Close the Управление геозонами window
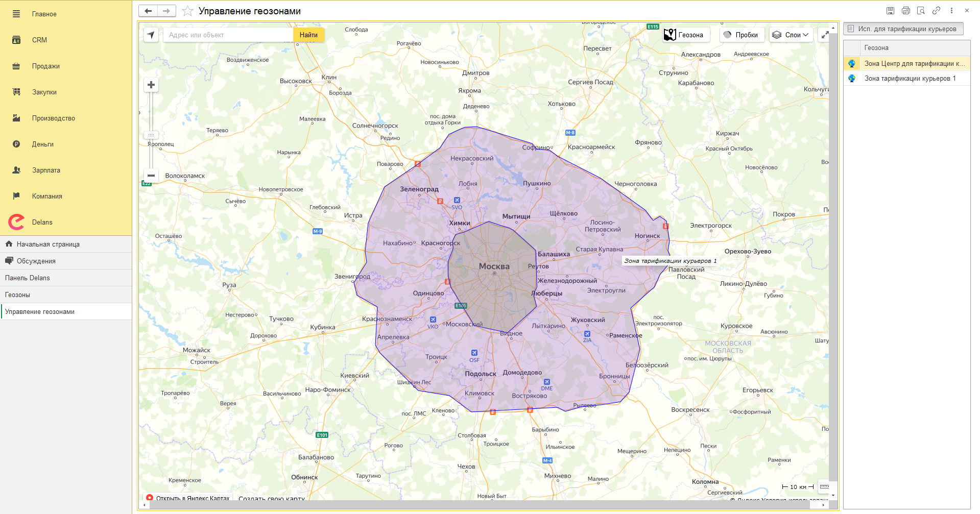The width and height of the screenshot is (980, 514). coord(967,11)
